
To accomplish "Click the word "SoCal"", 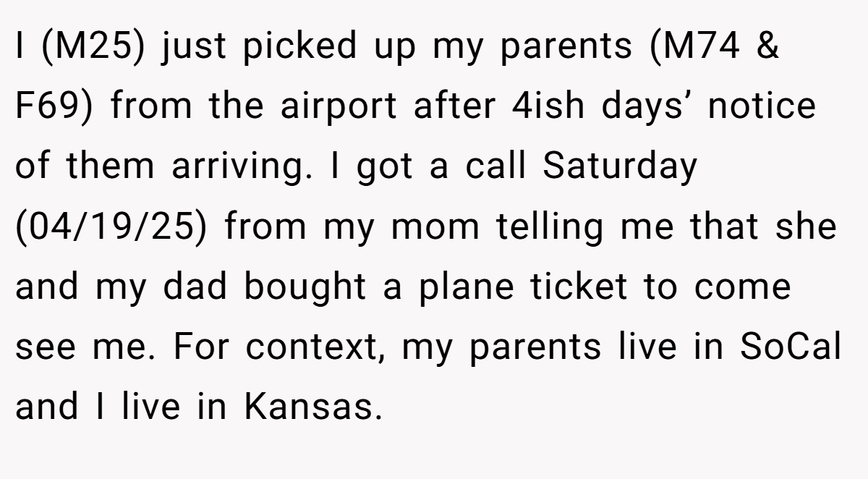I will click(x=791, y=347).
